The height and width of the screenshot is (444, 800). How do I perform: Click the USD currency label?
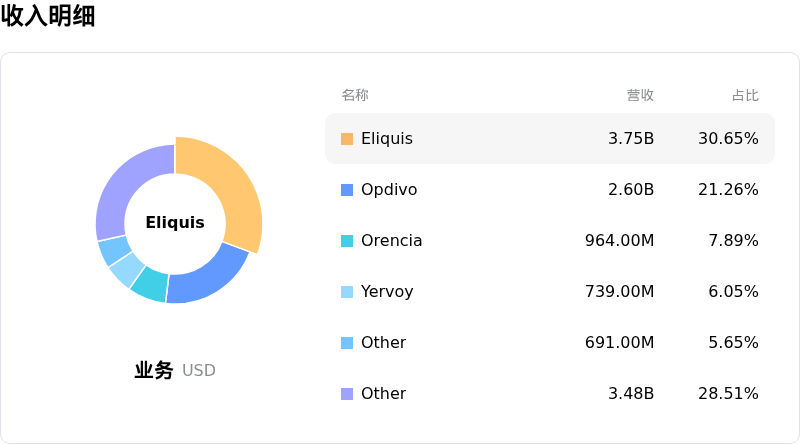199,371
